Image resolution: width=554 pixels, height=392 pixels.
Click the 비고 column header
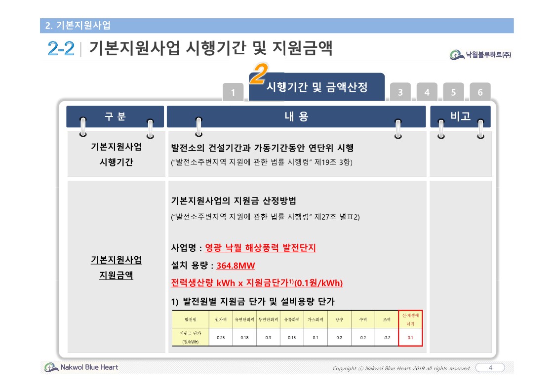click(x=460, y=117)
